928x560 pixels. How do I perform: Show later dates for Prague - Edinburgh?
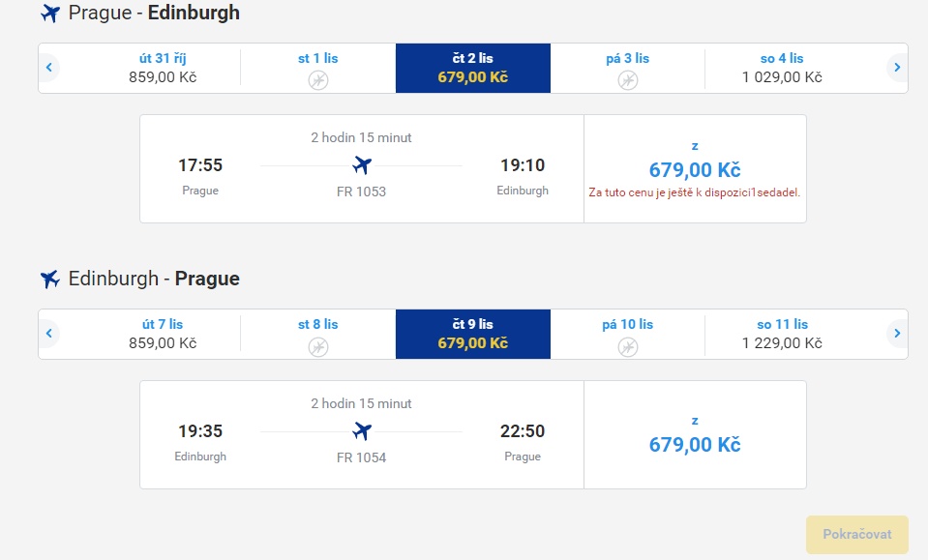[x=897, y=68]
